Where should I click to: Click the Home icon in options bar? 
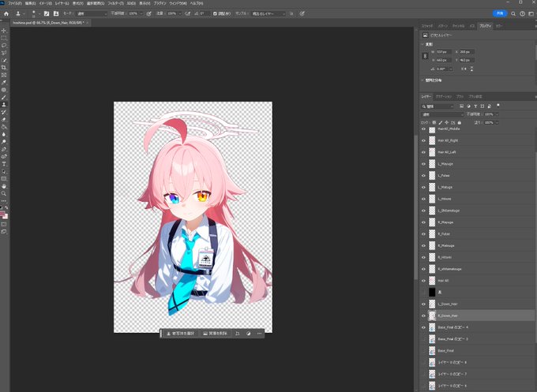click(x=6, y=13)
